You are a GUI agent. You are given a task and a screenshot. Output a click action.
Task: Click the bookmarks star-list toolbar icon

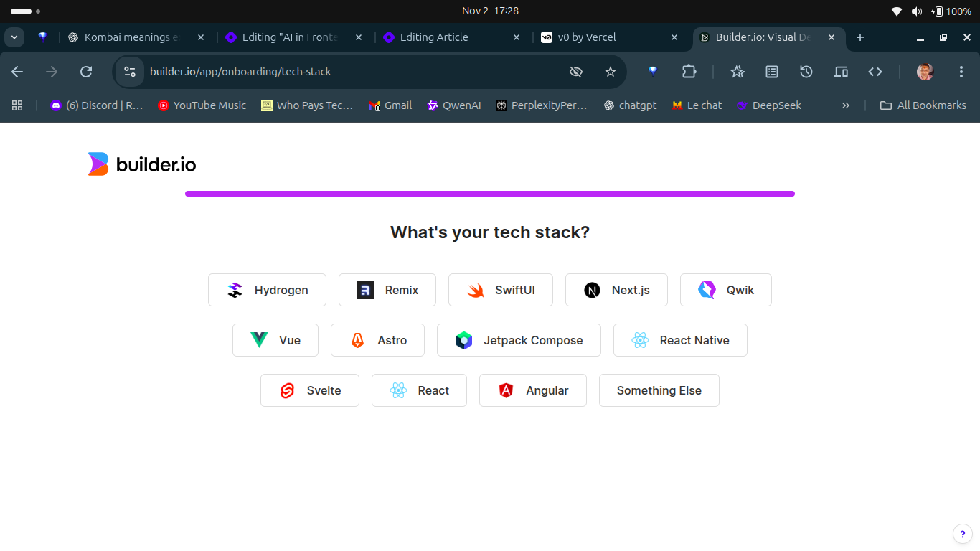pyautogui.click(x=738, y=72)
